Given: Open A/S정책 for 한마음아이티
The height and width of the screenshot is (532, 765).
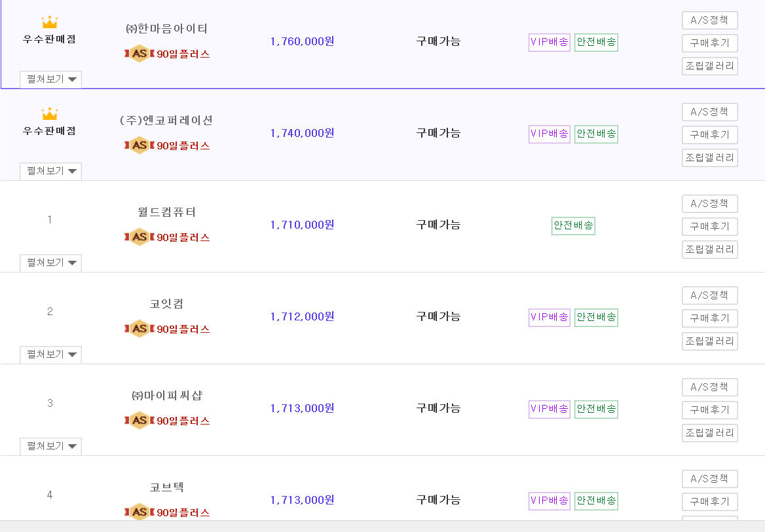Looking at the screenshot, I should point(710,20).
